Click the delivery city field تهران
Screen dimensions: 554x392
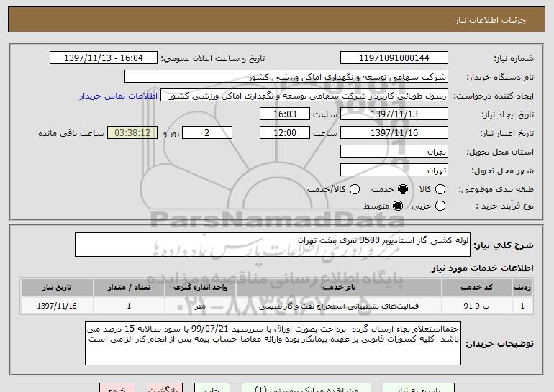click(394, 170)
